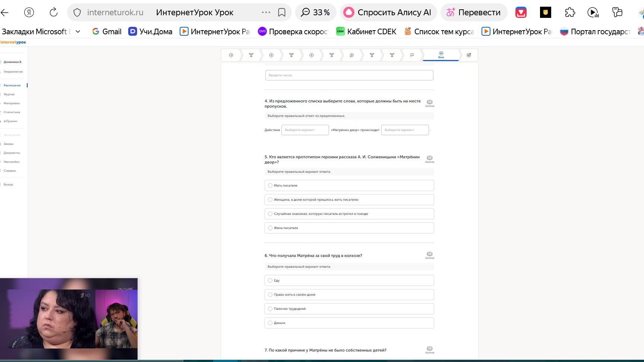Open black shield extension icon
The height and width of the screenshot is (362, 644).
(546, 13)
